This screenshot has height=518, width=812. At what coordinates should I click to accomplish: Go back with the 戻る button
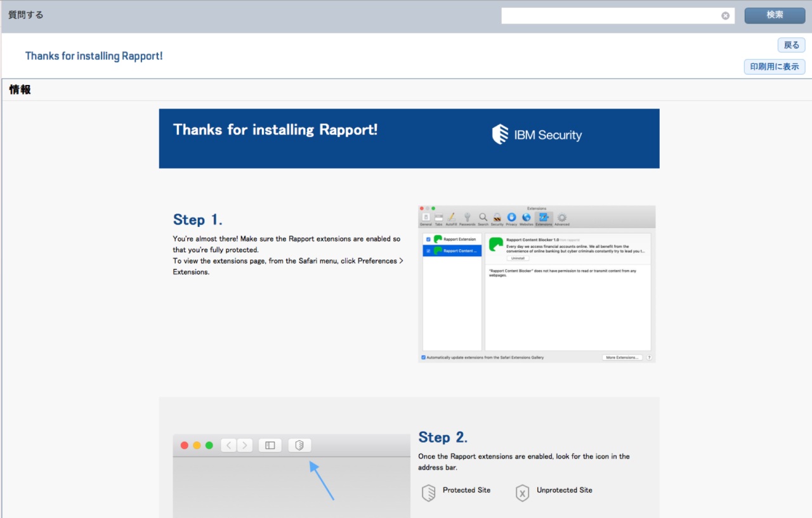click(792, 45)
